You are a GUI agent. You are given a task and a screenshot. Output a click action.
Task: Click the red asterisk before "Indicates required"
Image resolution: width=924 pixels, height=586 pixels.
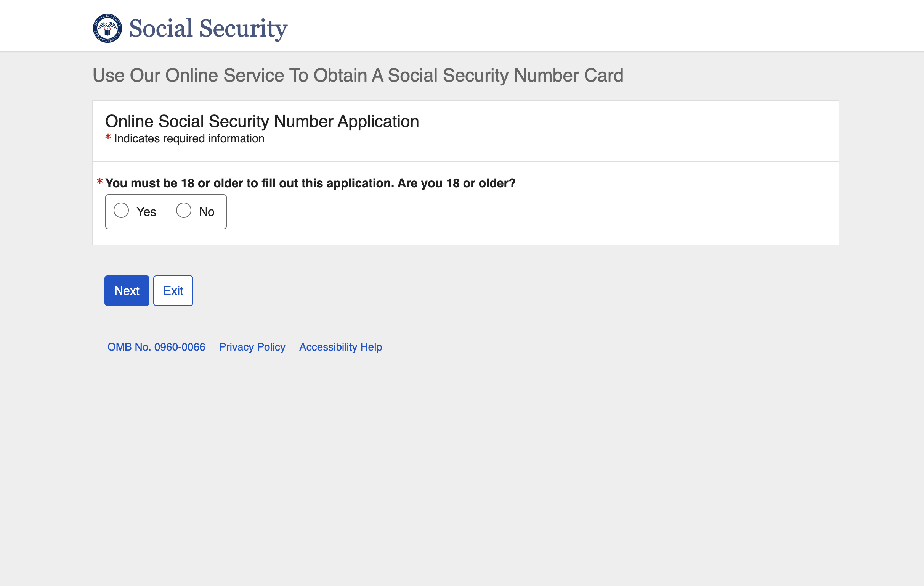pos(108,137)
